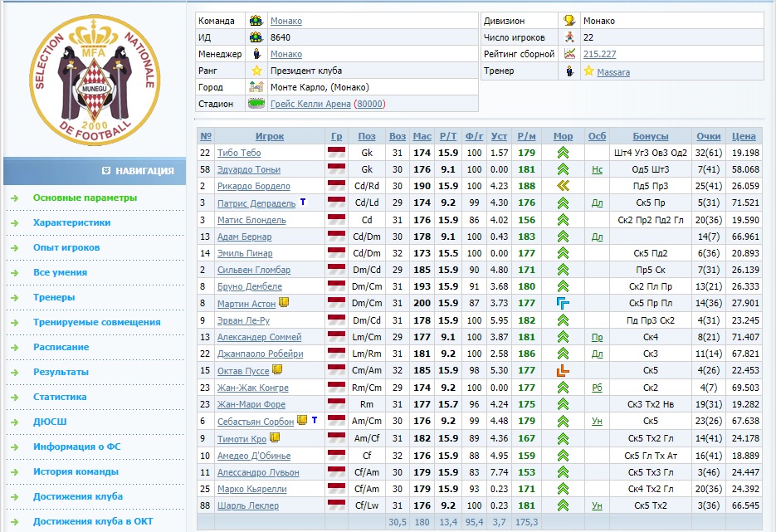Select ДЮСШ from the navigation list
Screen dimensions: 776x532
pyautogui.click(x=50, y=422)
